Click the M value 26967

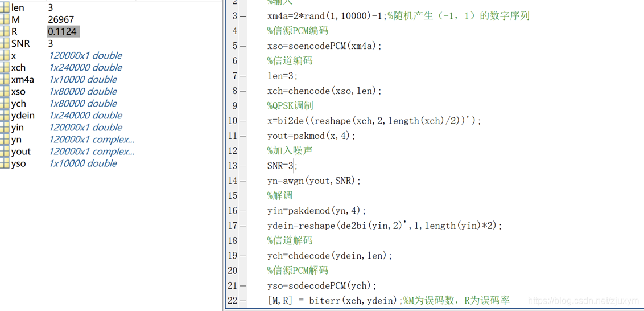point(61,19)
